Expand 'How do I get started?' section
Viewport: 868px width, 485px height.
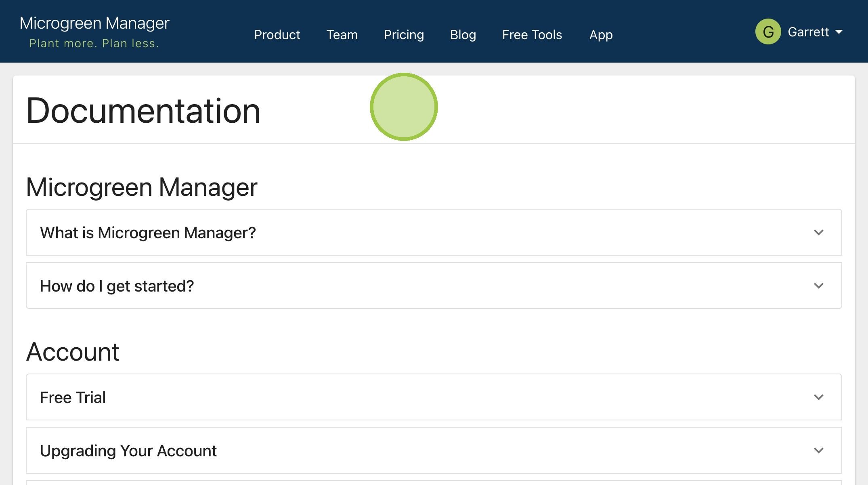(x=434, y=286)
